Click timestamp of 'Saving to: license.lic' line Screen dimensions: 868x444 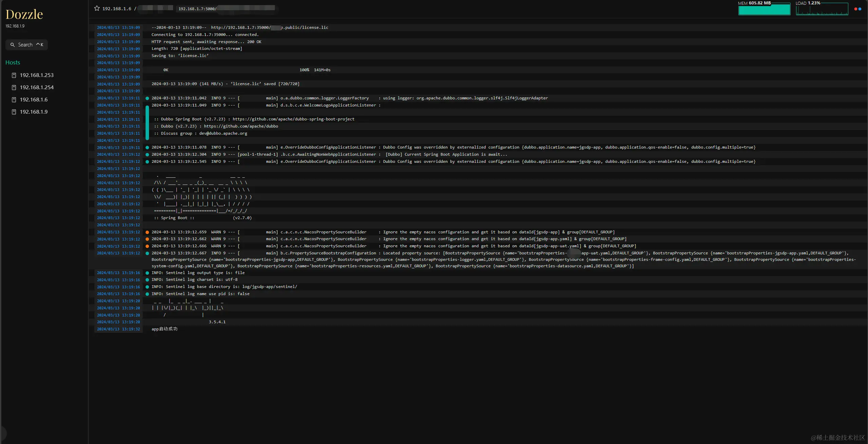118,56
